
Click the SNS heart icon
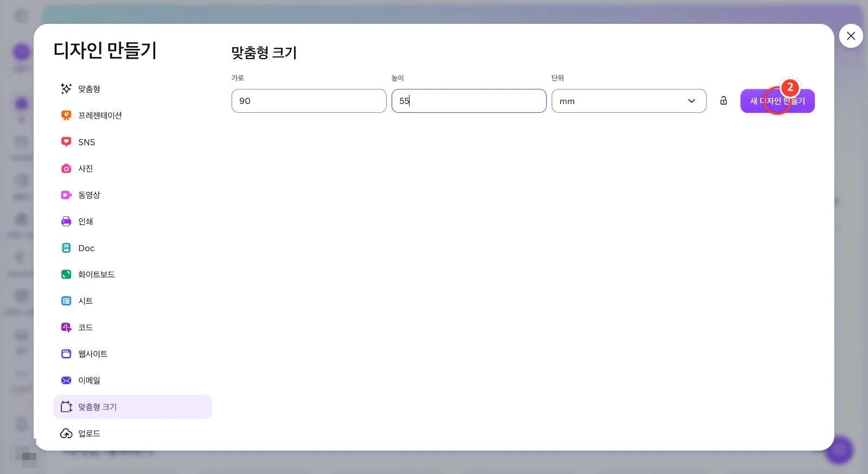tap(66, 142)
